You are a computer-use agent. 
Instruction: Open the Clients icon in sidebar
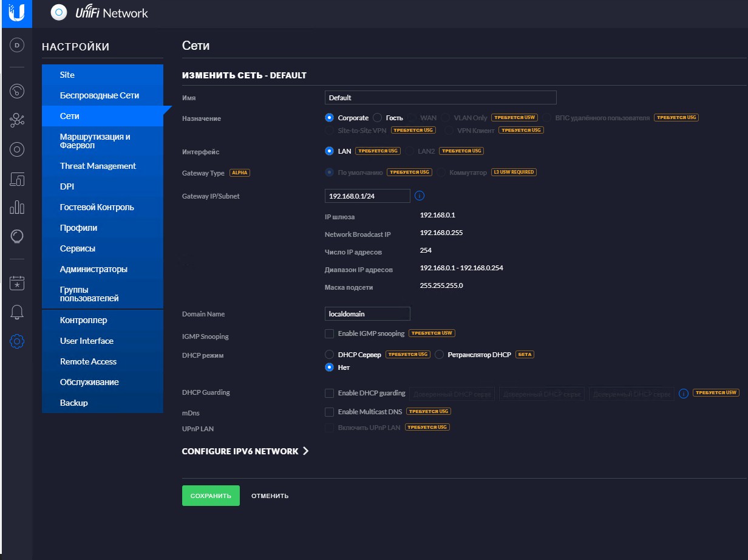[17, 179]
